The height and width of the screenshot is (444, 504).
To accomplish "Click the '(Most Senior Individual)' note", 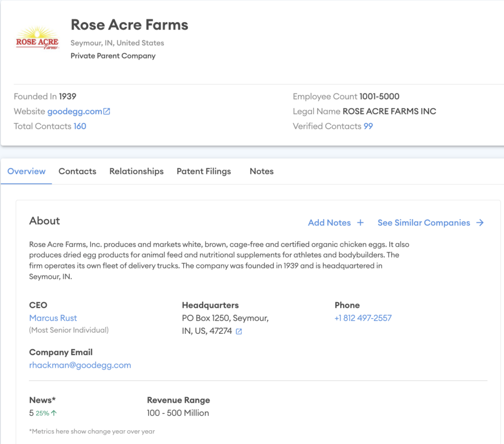I will pyautogui.click(x=69, y=330).
